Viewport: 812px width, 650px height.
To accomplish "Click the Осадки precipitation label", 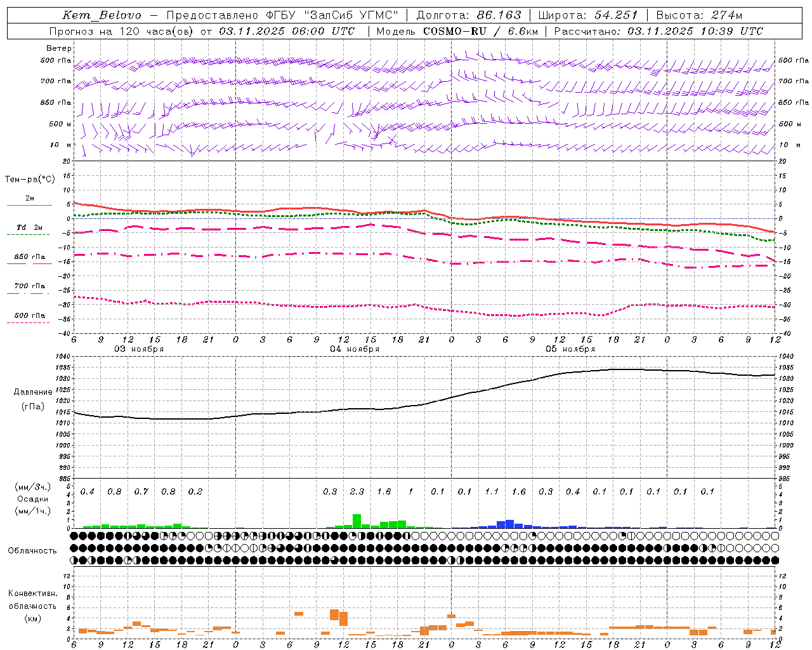I will [x=33, y=499].
